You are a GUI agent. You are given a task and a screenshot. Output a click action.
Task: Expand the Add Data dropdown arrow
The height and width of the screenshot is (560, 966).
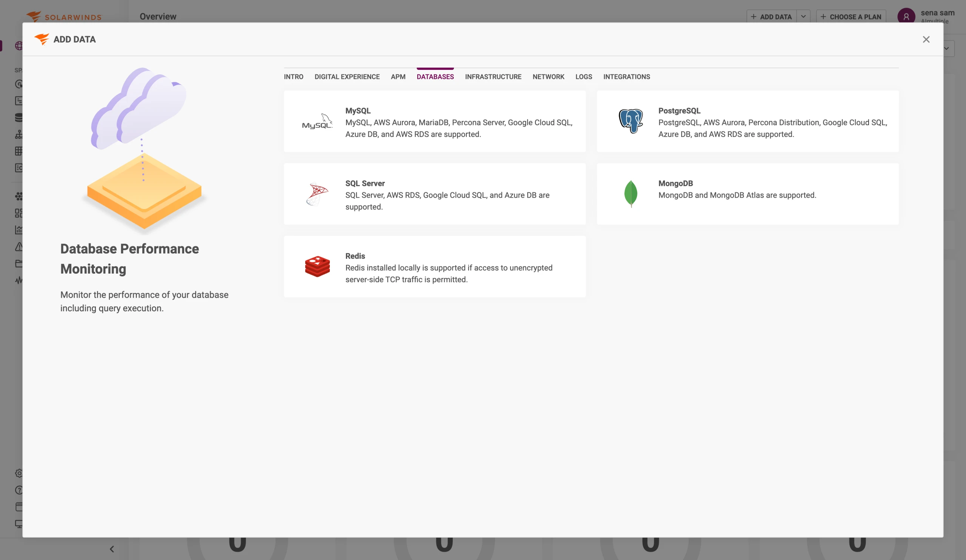click(x=803, y=17)
